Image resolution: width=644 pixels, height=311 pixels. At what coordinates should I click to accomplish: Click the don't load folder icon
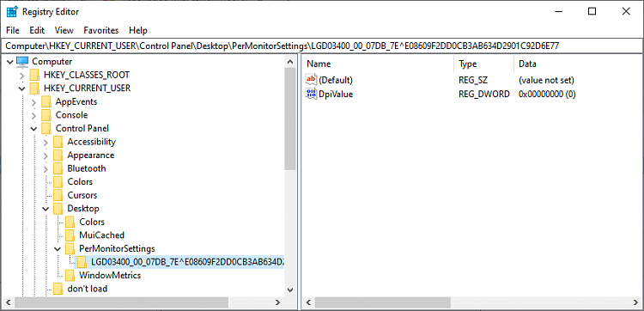coord(58,289)
